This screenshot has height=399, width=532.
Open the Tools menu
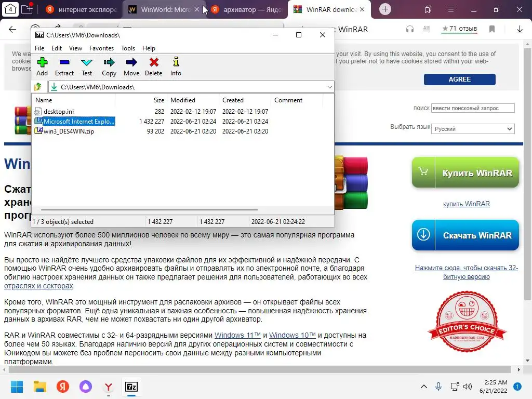pos(128,48)
